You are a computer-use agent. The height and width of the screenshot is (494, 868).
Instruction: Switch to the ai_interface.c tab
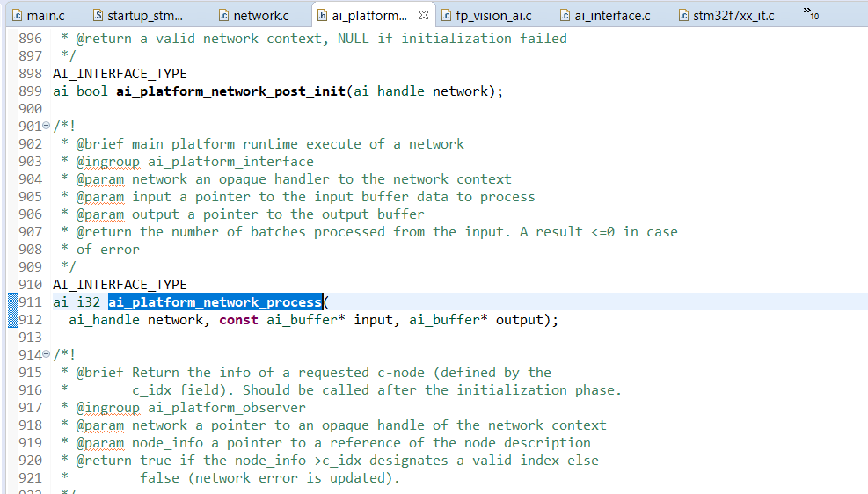coord(606,16)
